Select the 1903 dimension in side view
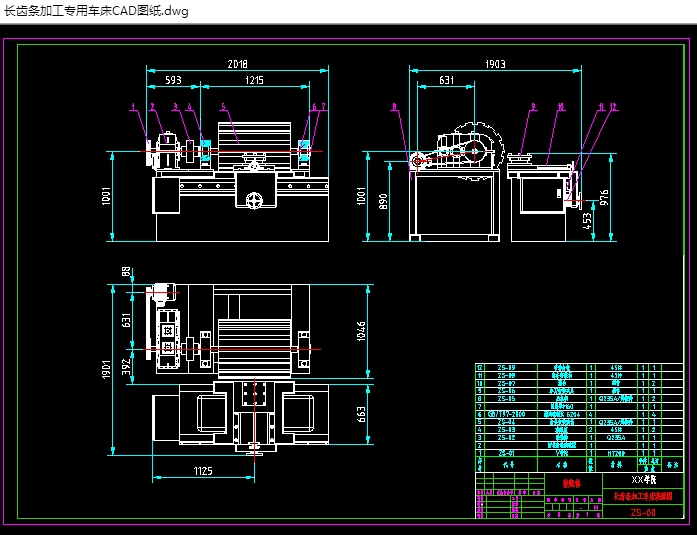This screenshot has width=697, height=535. (x=495, y=64)
